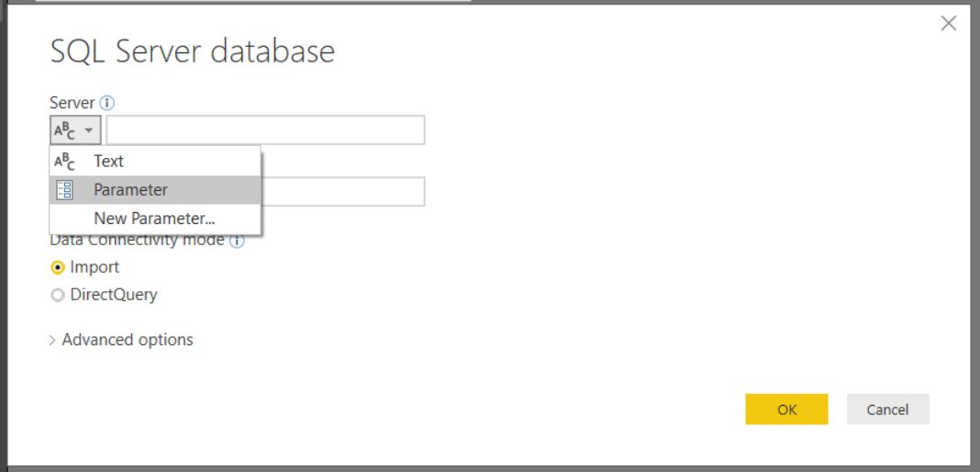Click the Server info icon
This screenshot has height=472, width=980.
[107, 103]
